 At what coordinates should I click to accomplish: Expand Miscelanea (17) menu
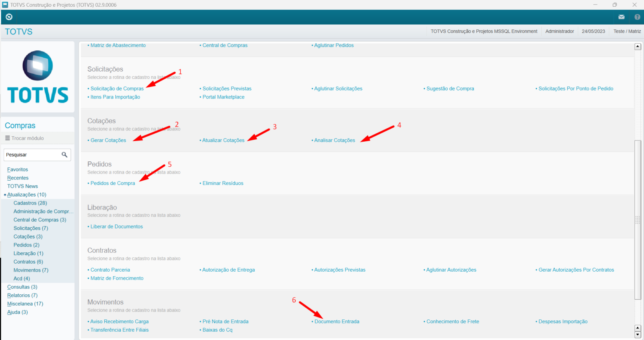coord(25,304)
